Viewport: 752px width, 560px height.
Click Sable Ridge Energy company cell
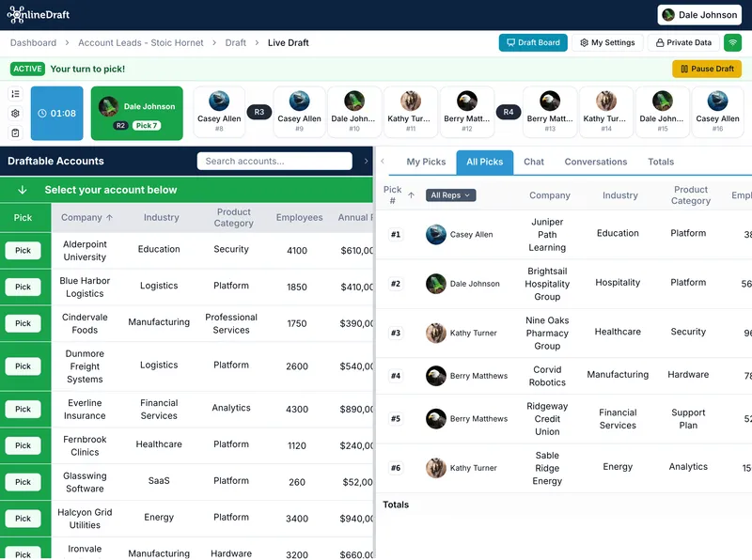click(547, 469)
